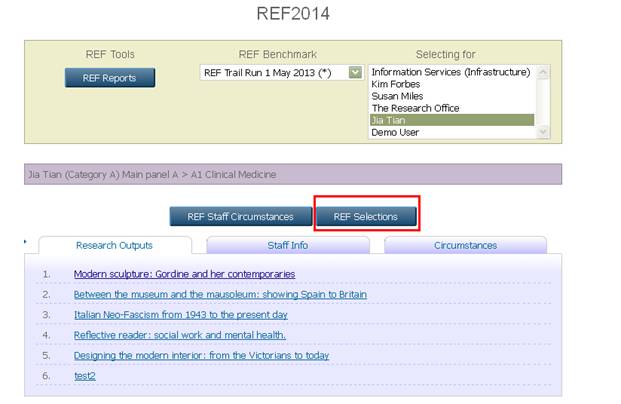Viewport: 621px width, 404px height.
Task: Select Jia Tian in Selecting for list
Action: 452,120
